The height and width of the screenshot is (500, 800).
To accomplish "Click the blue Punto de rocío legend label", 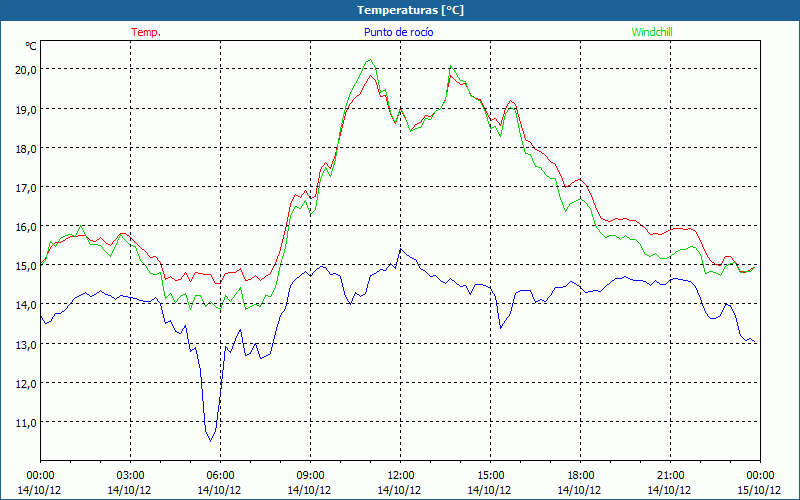I will tap(398, 32).
